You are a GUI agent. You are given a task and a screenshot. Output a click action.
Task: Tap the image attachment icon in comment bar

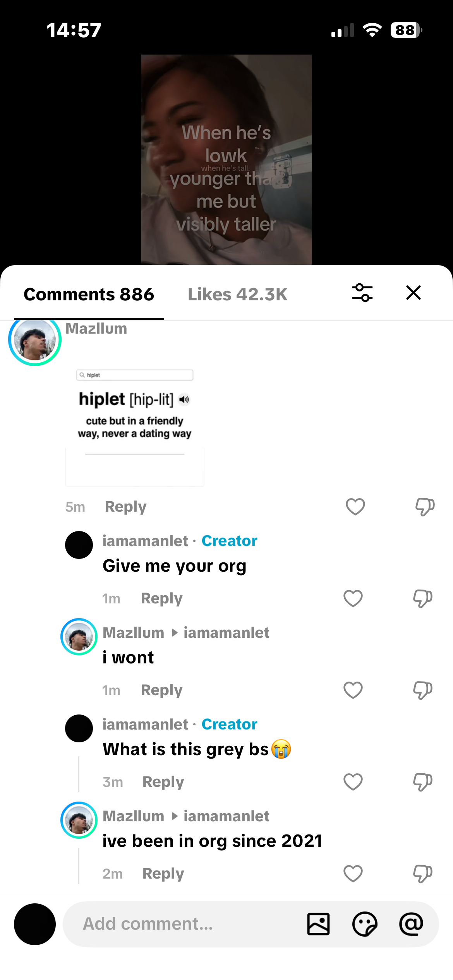point(318,924)
